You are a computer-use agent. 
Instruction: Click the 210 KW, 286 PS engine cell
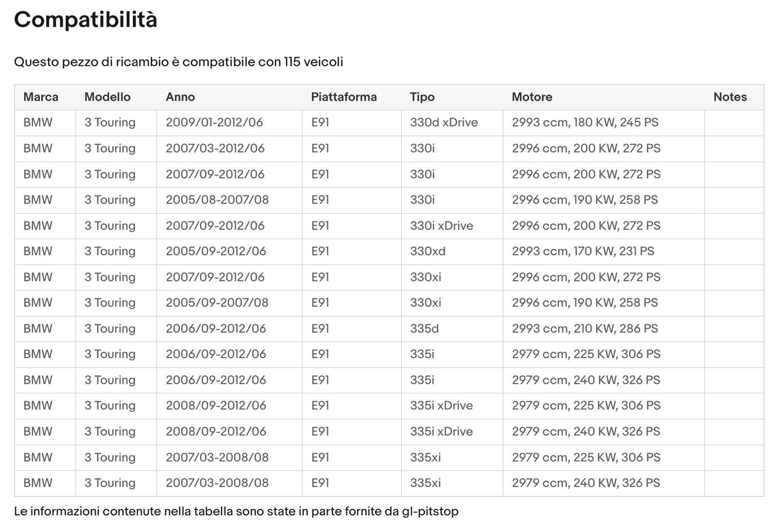(584, 329)
